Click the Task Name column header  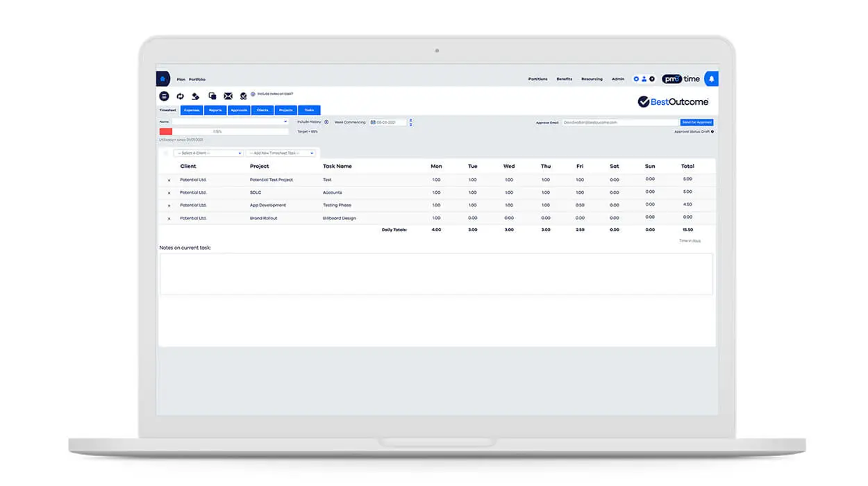(337, 167)
